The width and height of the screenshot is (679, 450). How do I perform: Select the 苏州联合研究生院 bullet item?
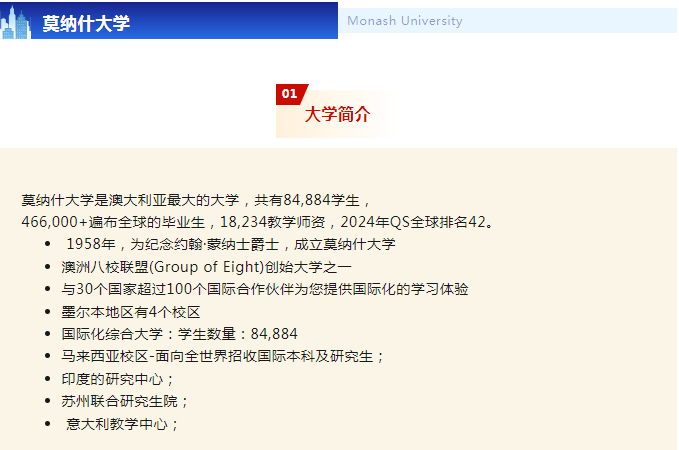click(124, 401)
